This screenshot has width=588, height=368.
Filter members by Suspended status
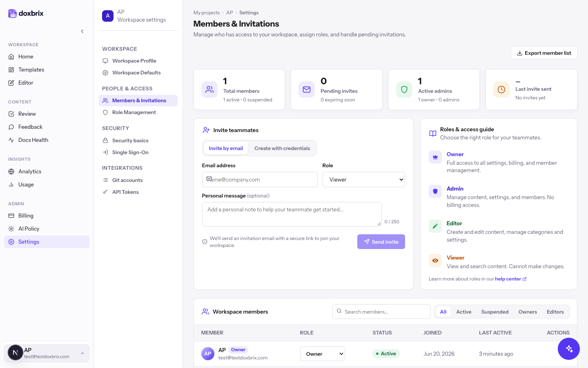(495, 312)
